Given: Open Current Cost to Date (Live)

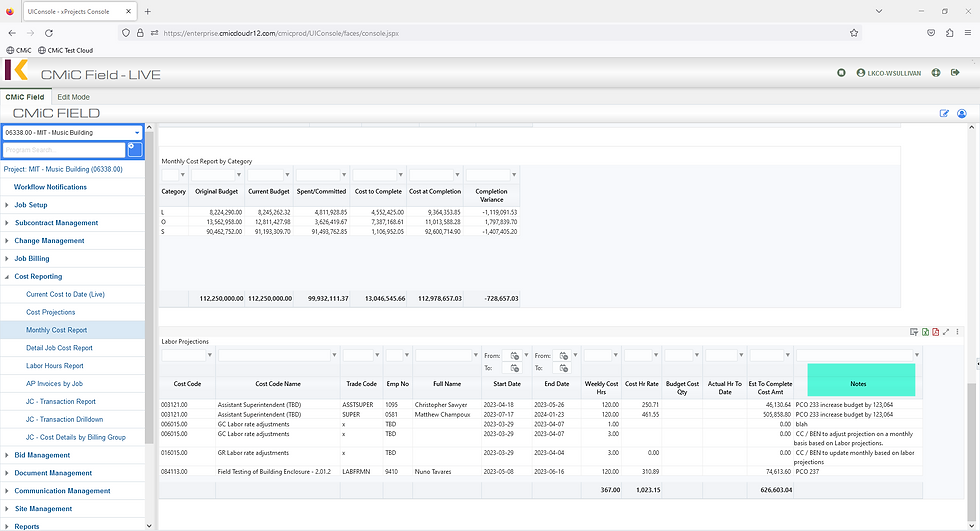Looking at the screenshot, I should point(66,294).
